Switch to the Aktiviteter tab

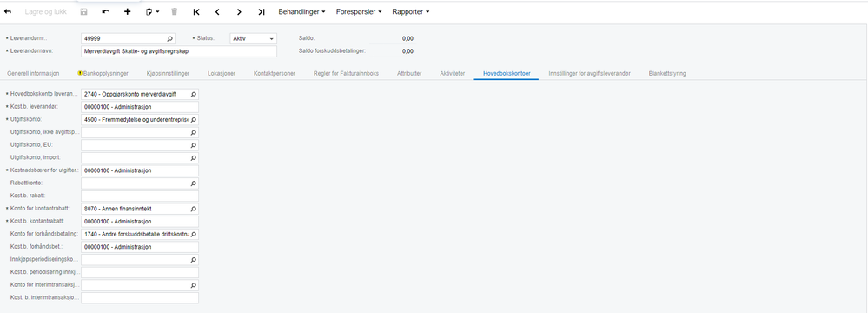[x=453, y=73]
